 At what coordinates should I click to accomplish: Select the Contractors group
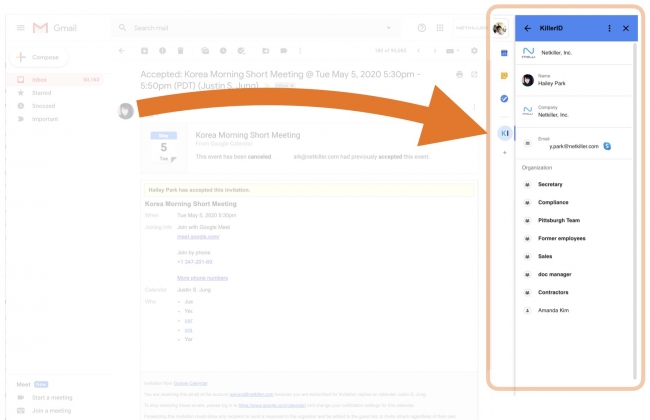point(553,292)
